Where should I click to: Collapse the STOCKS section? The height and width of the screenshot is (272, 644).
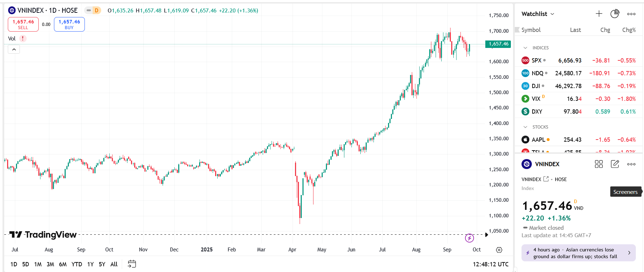[525, 127]
